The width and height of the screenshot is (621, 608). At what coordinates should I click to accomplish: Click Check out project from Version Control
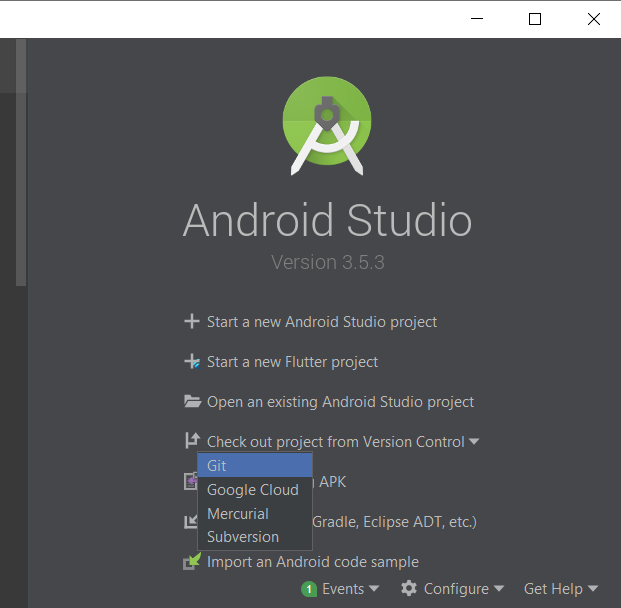336,442
